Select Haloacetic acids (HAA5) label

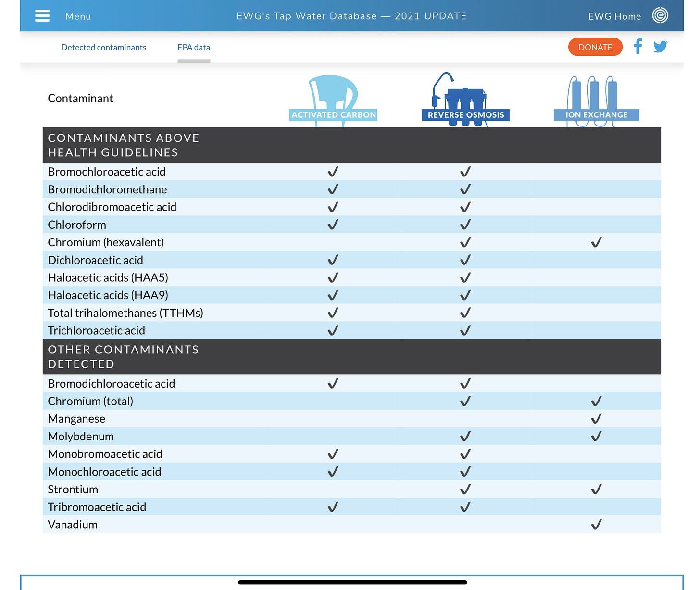click(x=108, y=277)
